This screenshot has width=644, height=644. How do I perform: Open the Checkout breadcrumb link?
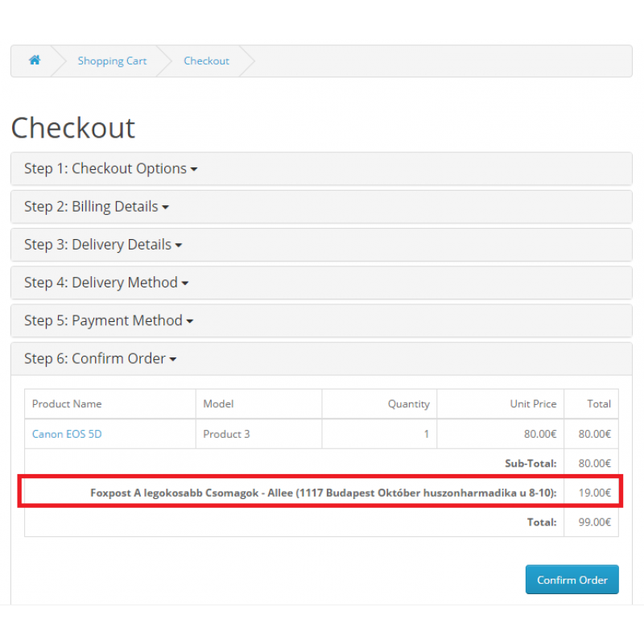click(206, 61)
